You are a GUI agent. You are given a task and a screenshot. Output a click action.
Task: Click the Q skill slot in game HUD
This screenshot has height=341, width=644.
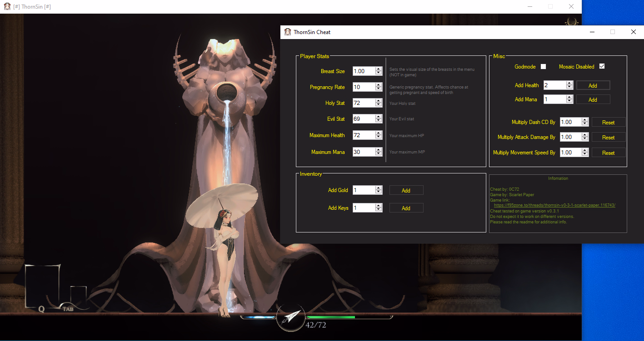[x=42, y=288]
